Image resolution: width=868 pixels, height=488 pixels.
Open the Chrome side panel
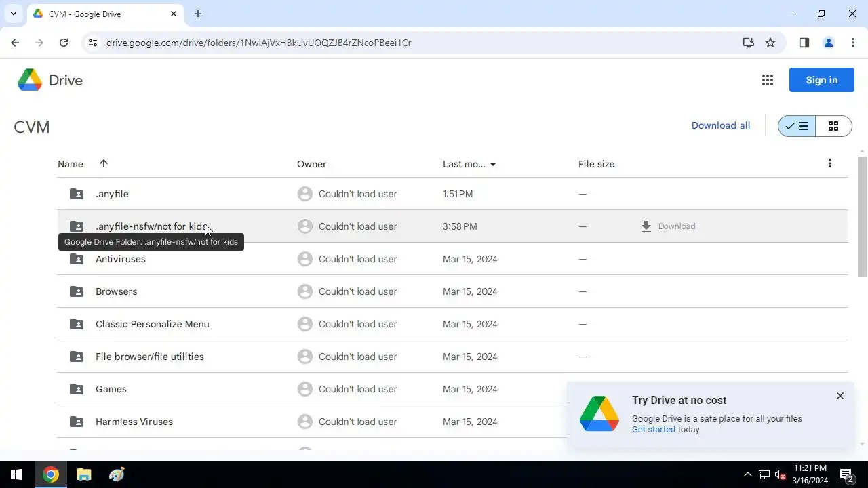click(x=804, y=43)
